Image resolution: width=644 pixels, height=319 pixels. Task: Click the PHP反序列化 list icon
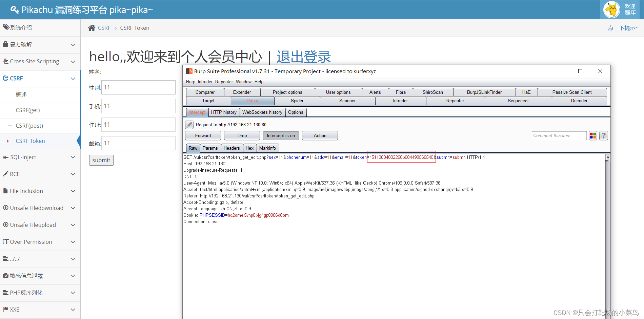[x=5, y=293]
